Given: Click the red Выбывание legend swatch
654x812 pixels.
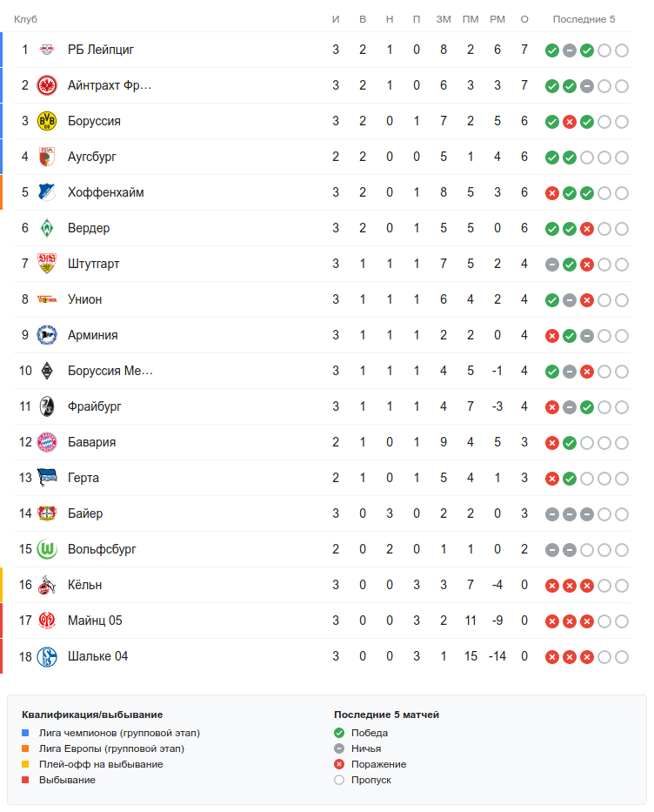Looking at the screenshot, I should (x=26, y=780).
